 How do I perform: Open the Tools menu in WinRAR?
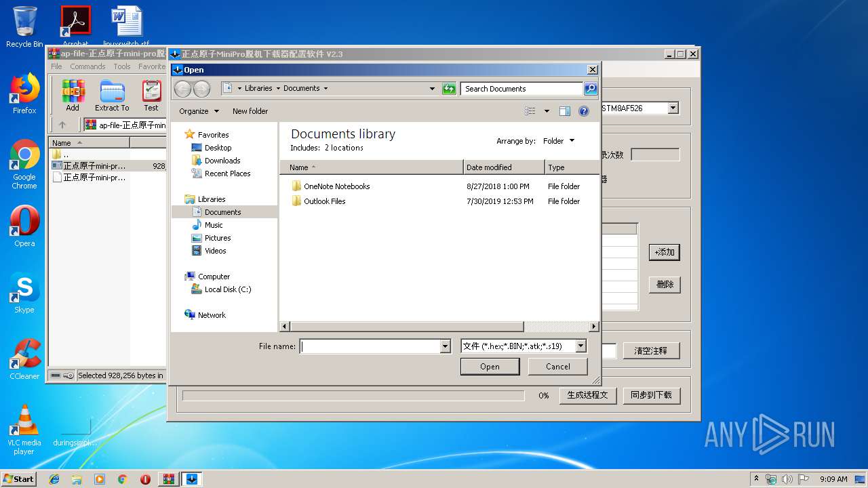(x=122, y=66)
